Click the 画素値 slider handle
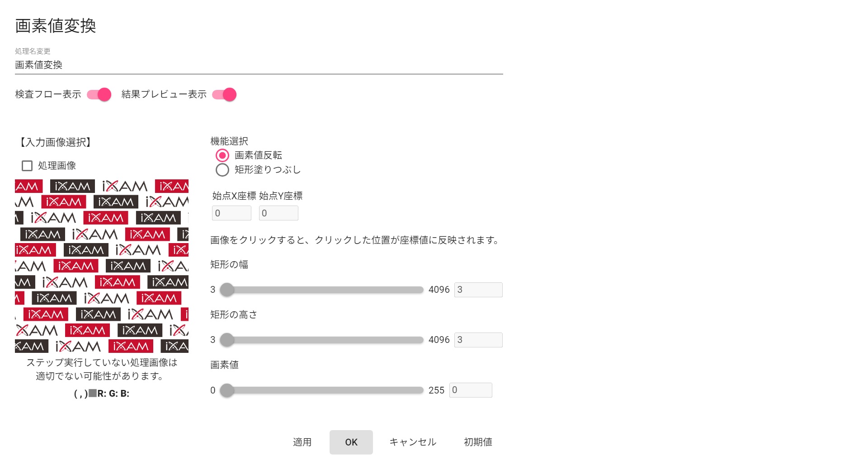 point(227,390)
